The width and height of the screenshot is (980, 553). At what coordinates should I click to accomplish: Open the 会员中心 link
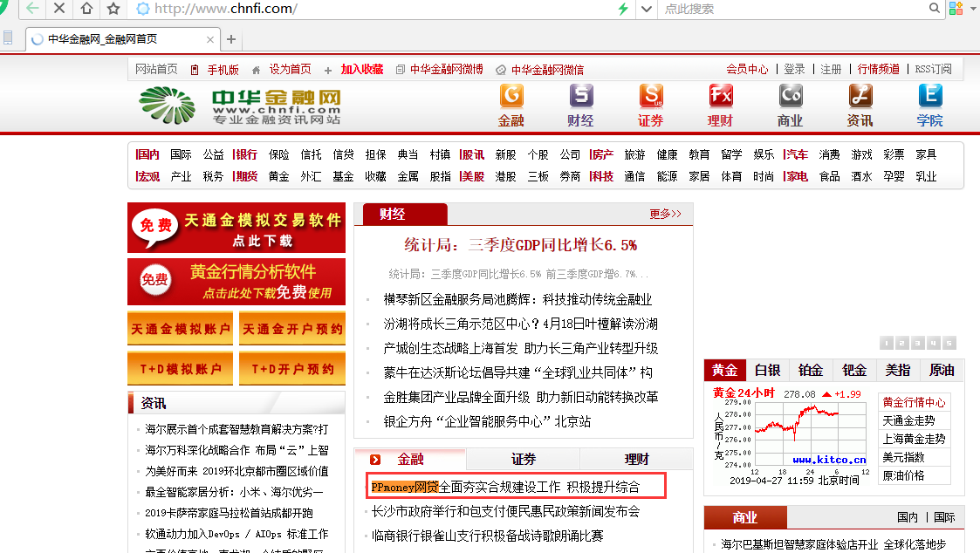pos(747,70)
